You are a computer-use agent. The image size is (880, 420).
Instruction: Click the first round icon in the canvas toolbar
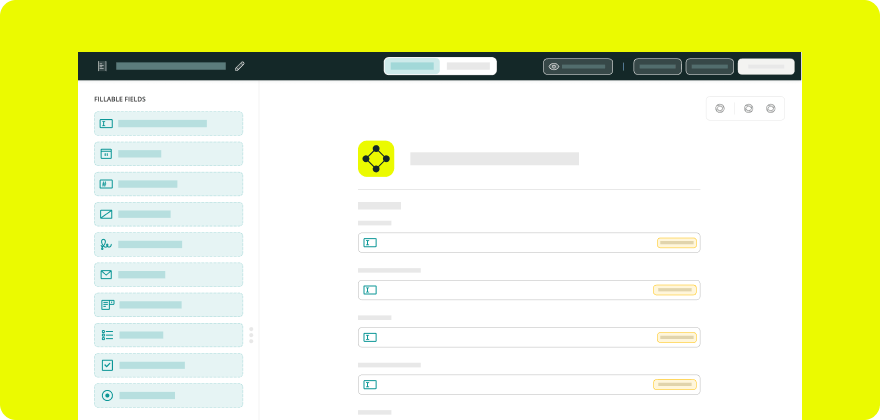pyautogui.click(x=719, y=108)
